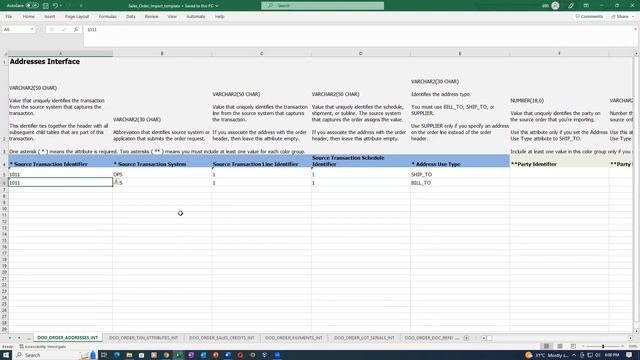Open the notification center icon

[629, 355]
